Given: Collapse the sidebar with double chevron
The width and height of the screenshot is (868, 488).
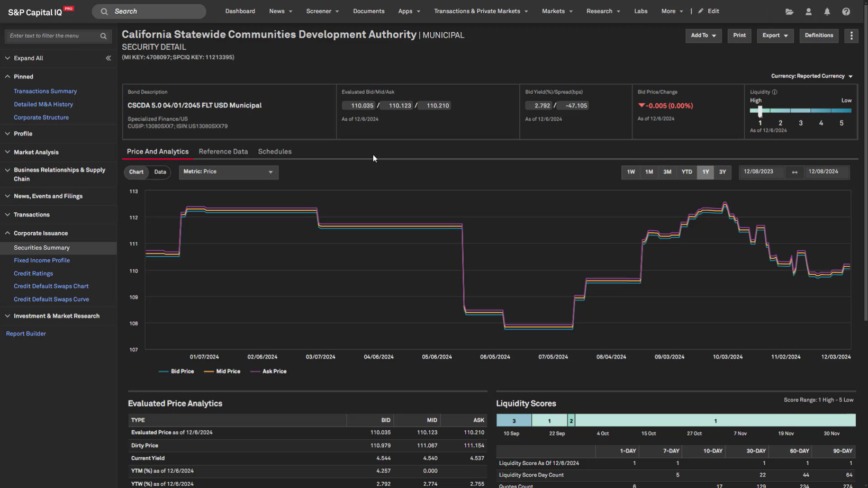Looking at the screenshot, I should coord(108,58).
